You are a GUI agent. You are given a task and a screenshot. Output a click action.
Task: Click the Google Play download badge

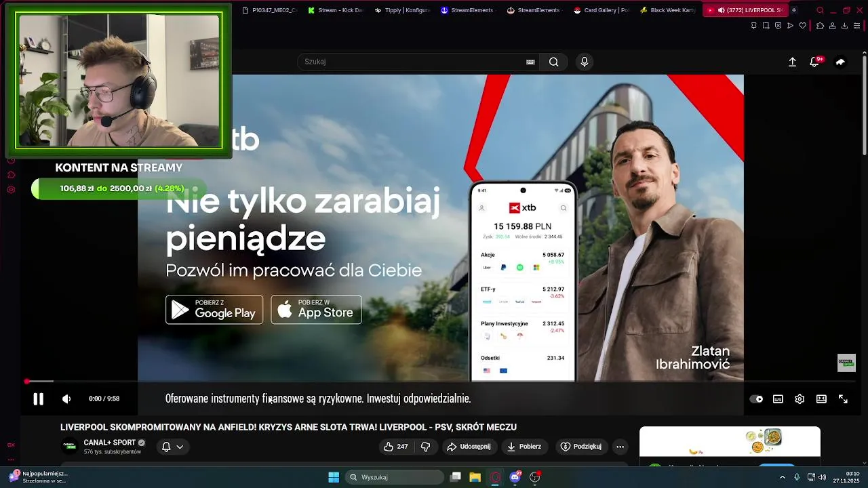[x=214, y=310]
